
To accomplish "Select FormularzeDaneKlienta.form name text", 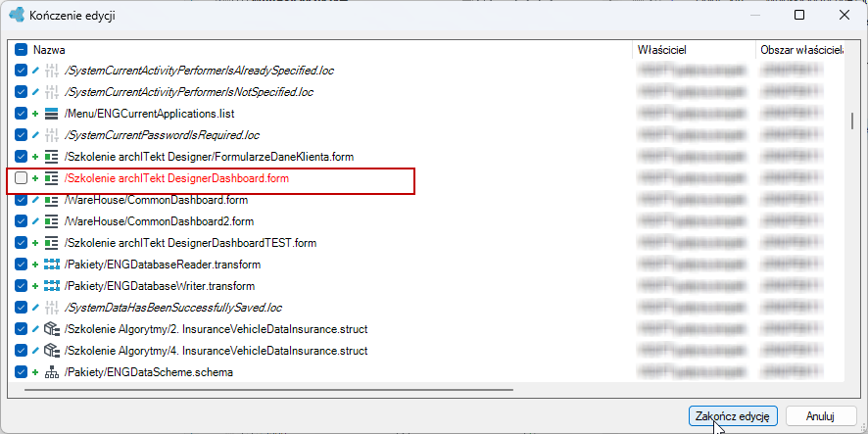I will pyautogui.click(x=209, y=157).
